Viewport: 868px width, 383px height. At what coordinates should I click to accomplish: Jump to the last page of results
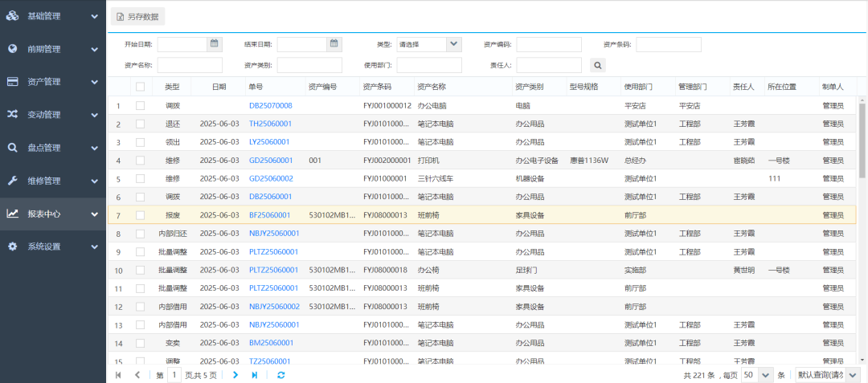coord(255,374)
